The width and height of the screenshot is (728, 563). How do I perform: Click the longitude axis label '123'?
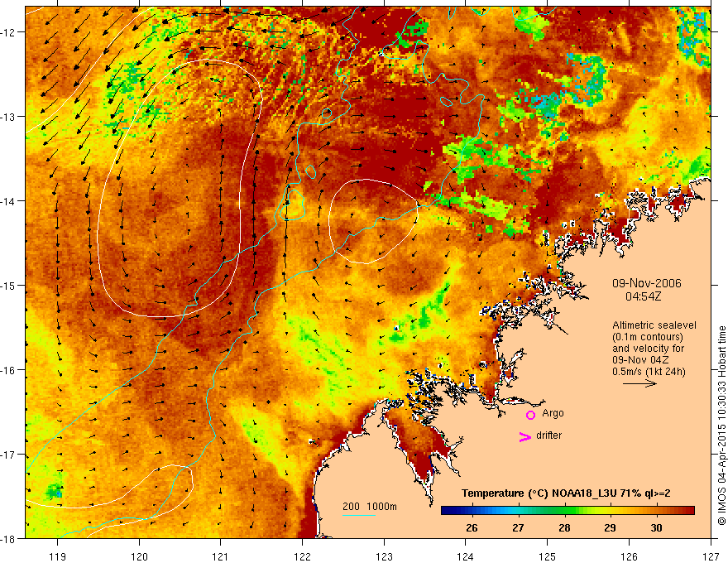click(x=384, y=556)
